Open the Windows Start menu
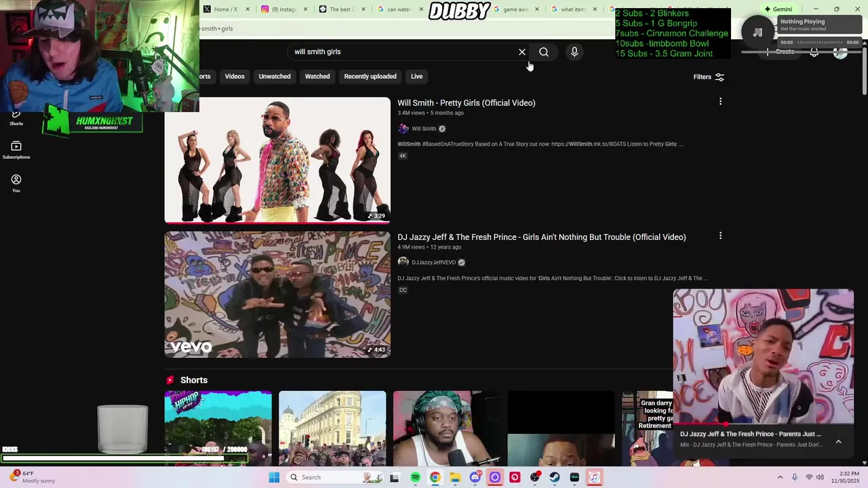This screenshot has width=868, height=488. click(274, 477)
